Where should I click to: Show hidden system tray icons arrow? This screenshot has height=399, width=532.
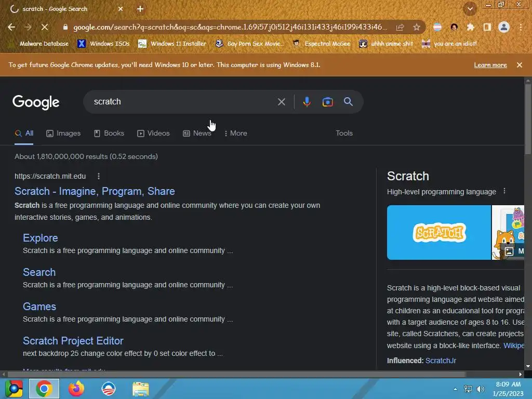[x=455, y=389]
